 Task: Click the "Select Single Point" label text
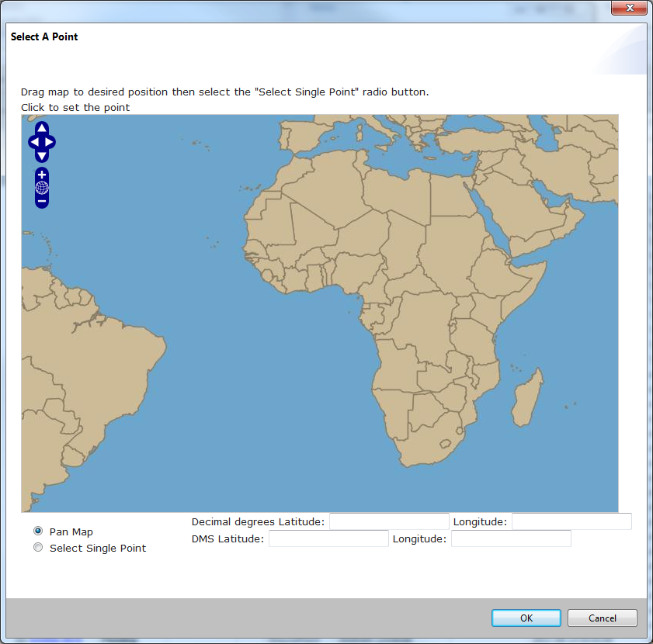[98, 548]
